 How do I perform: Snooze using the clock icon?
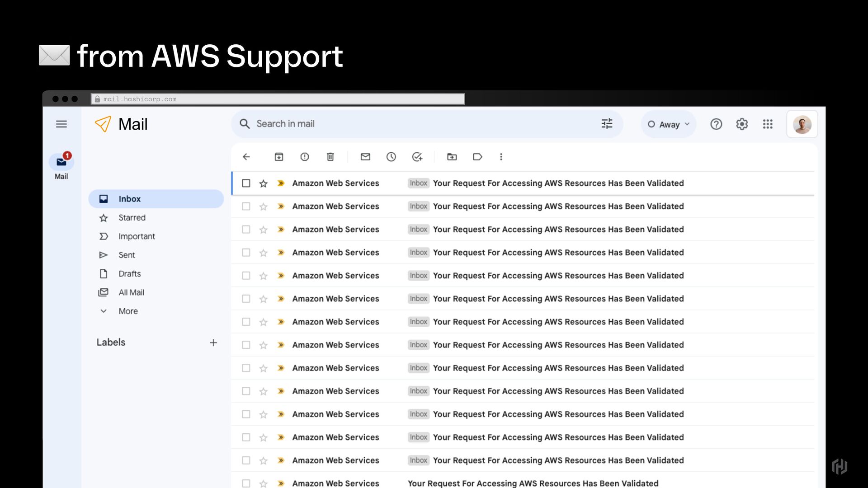point(391,157)
